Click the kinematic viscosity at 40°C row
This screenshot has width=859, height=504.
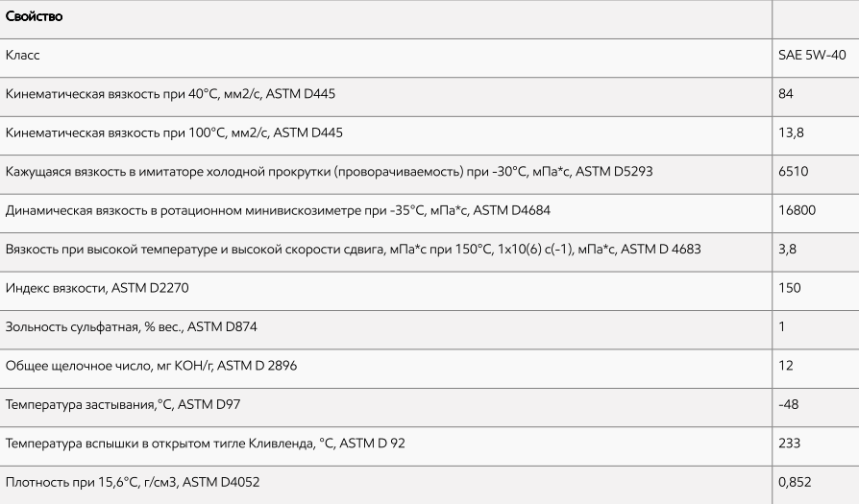point(171,94)
